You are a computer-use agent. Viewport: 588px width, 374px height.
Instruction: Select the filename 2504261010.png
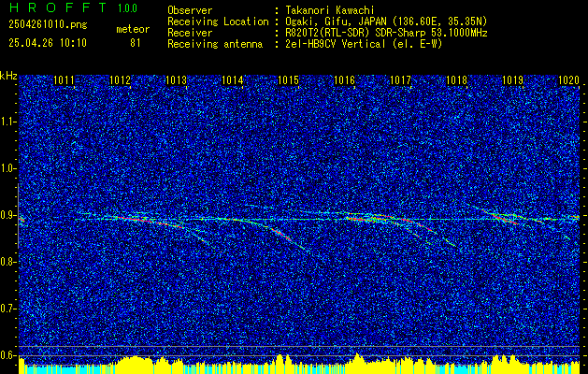48,25
